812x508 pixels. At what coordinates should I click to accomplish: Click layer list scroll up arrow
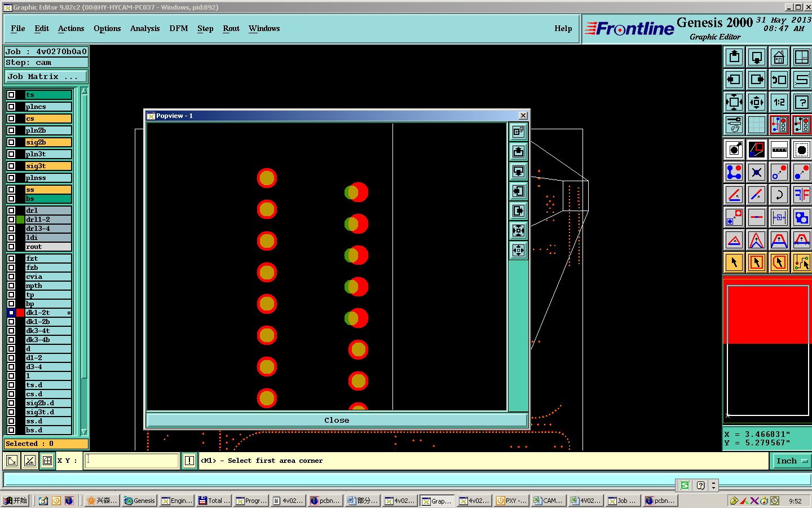tap(85, 91)
